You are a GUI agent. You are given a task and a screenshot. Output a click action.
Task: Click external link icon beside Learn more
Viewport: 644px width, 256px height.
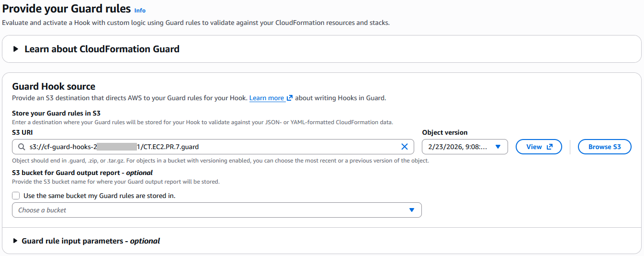[x=289, y=98]
